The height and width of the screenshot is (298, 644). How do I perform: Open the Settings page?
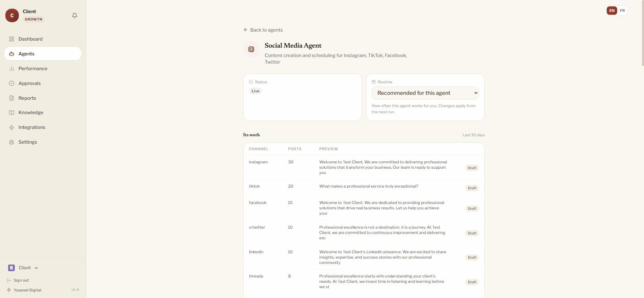pos(43,142)
